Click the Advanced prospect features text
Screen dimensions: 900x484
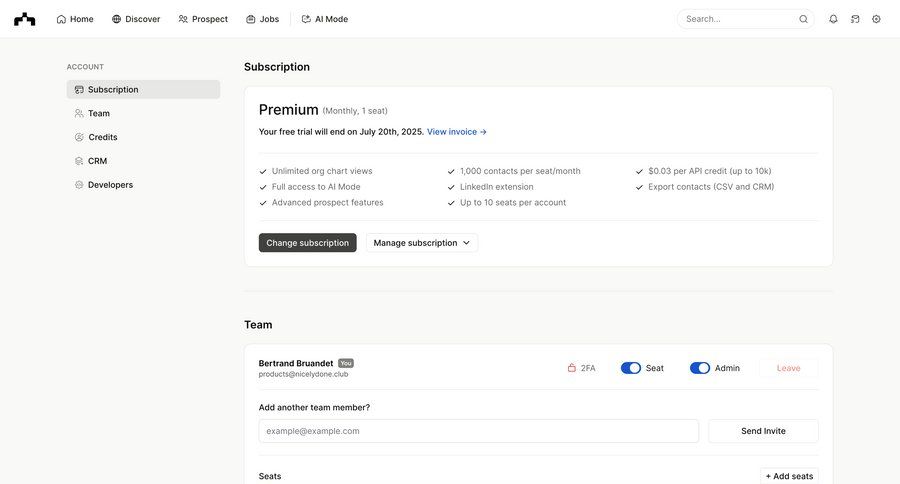(x=328, y=203)
